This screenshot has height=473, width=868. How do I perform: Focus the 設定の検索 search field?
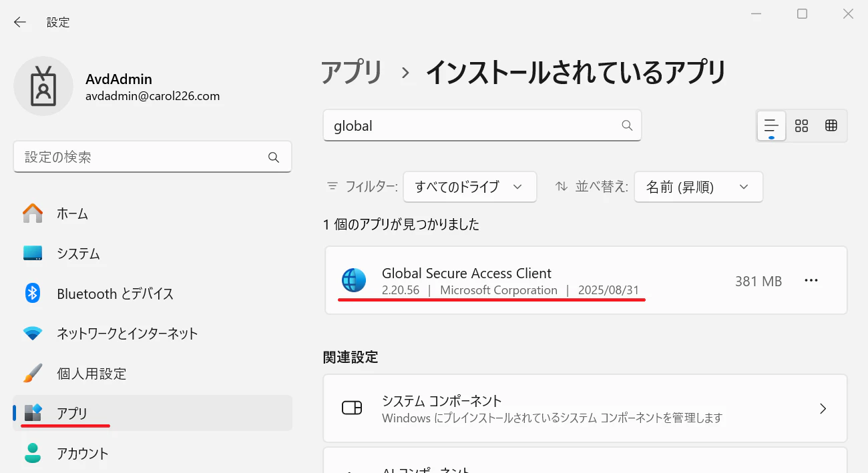pos(152,157)
